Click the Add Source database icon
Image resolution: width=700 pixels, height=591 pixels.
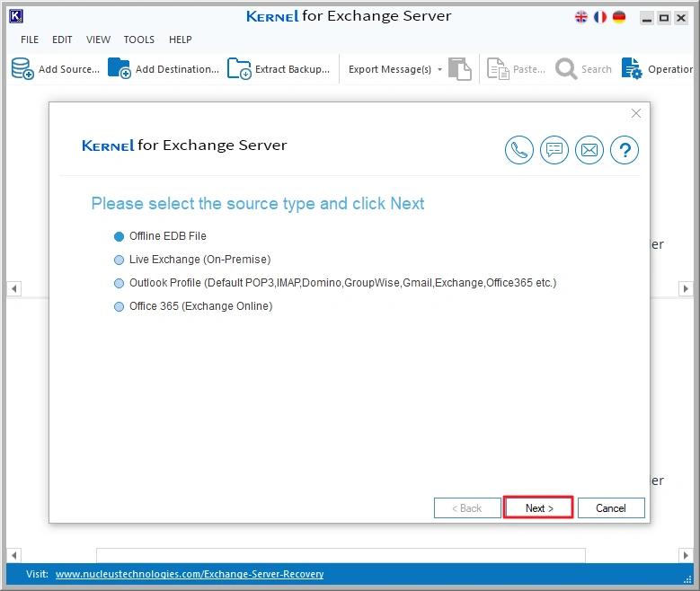[x=22, y=69]
